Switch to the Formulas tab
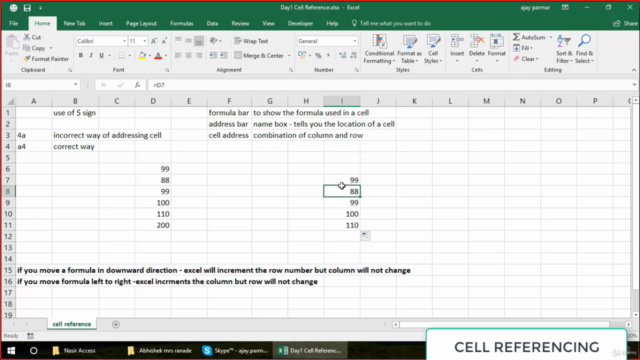The height and width of the screenshot is (360, 640). (x=182, y=24)
